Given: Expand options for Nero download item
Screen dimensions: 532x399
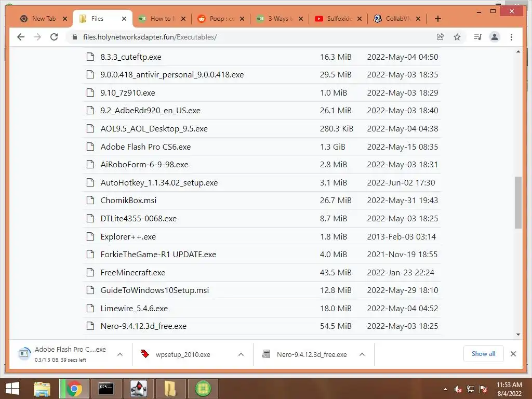Looking at the screenshot, I should (x=362, y=354).
